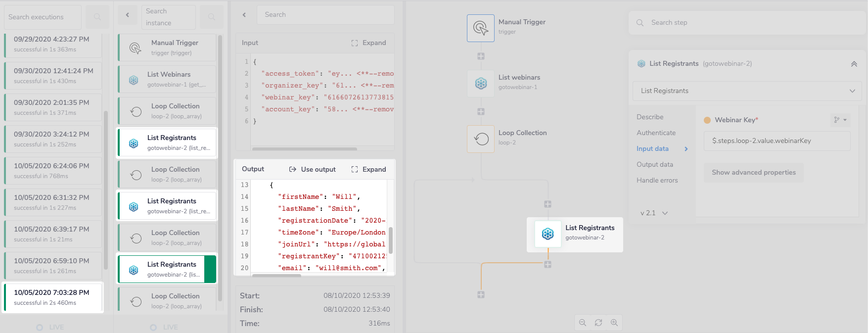Open the List Registrants operation dropdown
Image resolution: width=868 pixels, height=333 pixels.
747,91
